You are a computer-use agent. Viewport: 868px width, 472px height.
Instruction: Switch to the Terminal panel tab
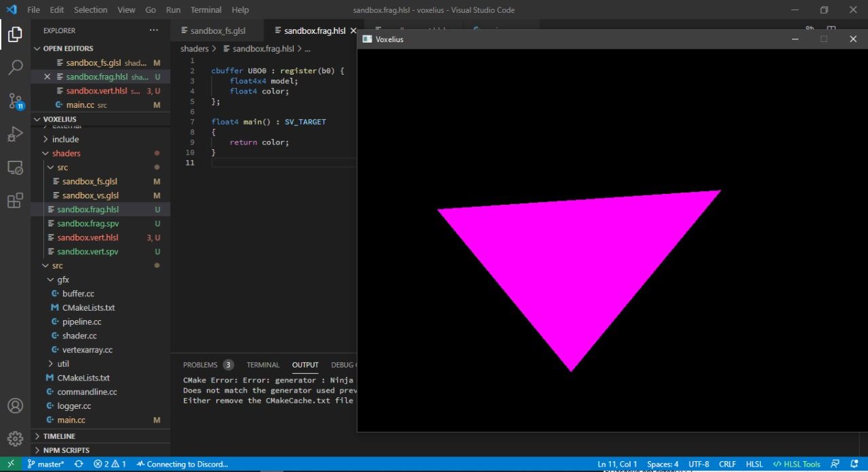[263, 365]
